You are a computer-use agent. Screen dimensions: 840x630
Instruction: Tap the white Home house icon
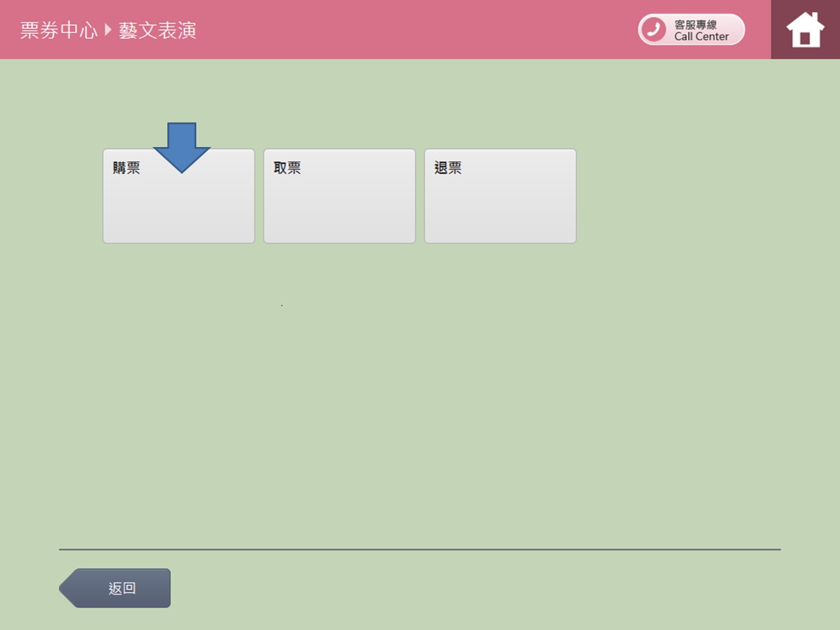(805, 30)
